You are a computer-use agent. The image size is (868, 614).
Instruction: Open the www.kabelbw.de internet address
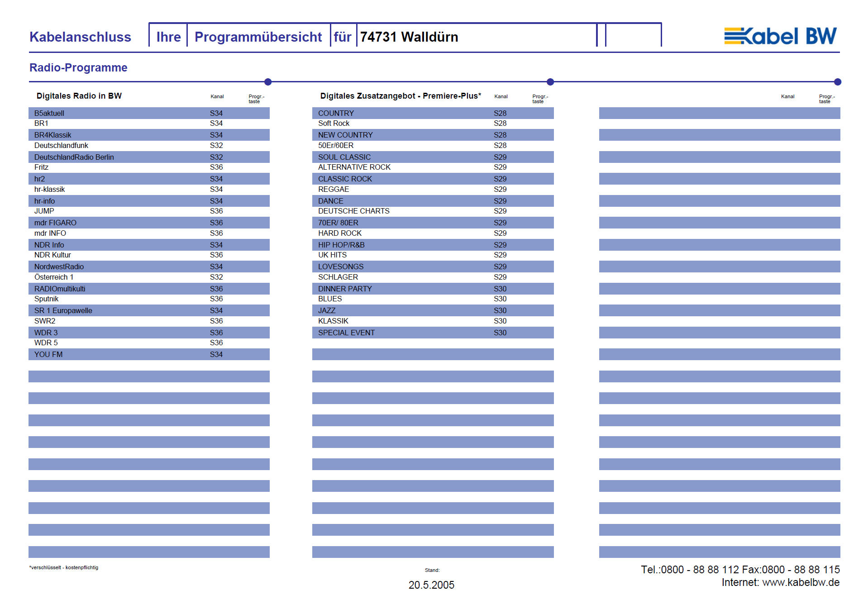click(801, 582)
